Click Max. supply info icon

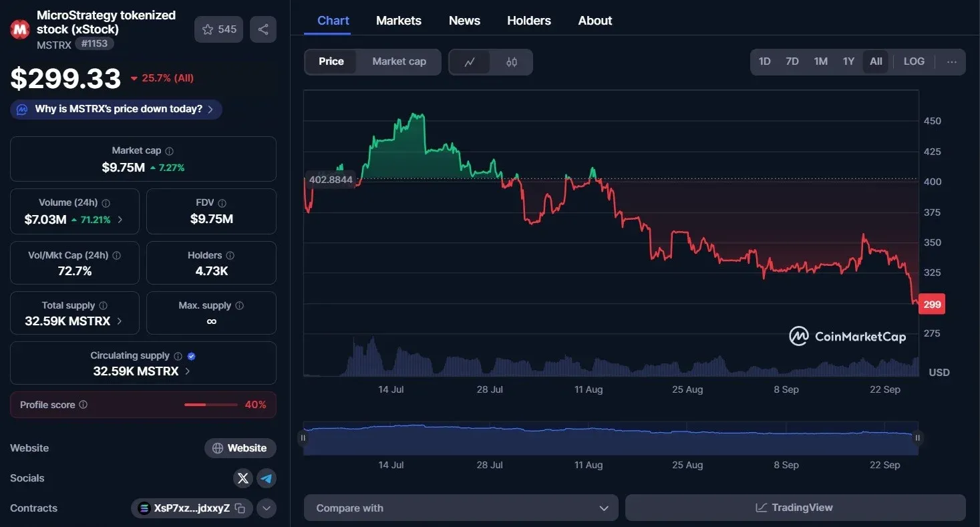point(239,305)
